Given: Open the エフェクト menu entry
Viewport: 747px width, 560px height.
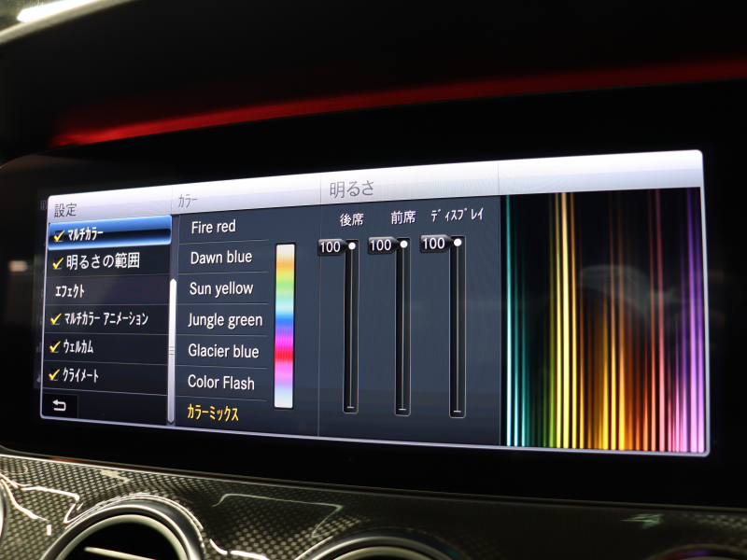Looking at the screenshot, I should [107, 290].
